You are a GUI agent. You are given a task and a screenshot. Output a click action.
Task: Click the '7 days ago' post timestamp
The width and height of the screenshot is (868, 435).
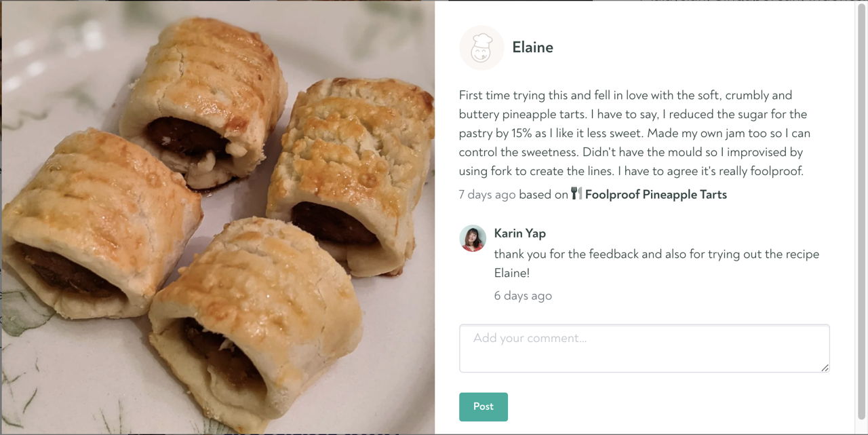click(487, 195)
